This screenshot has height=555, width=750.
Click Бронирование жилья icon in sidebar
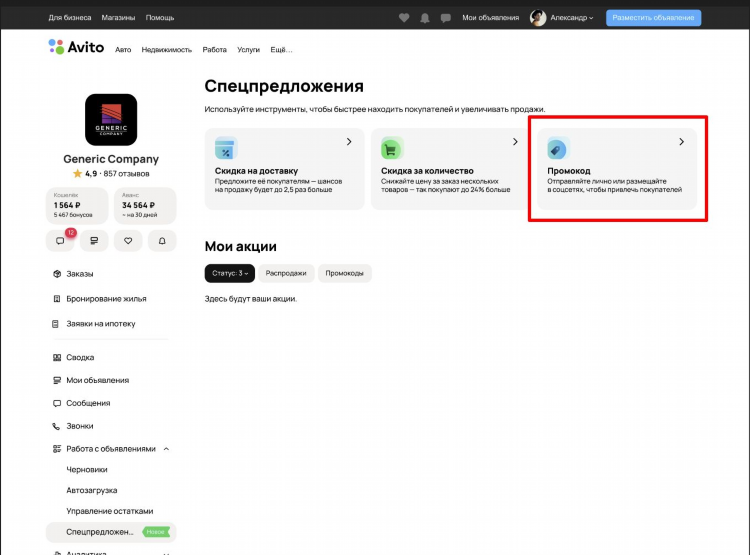point(56,299)
